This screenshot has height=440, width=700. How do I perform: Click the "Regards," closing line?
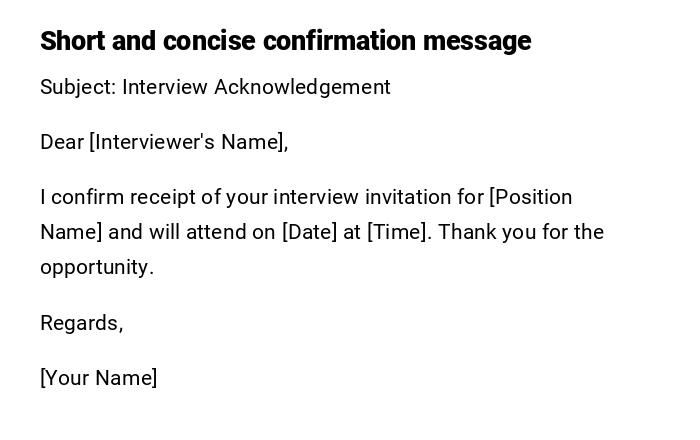click(81, 323)
